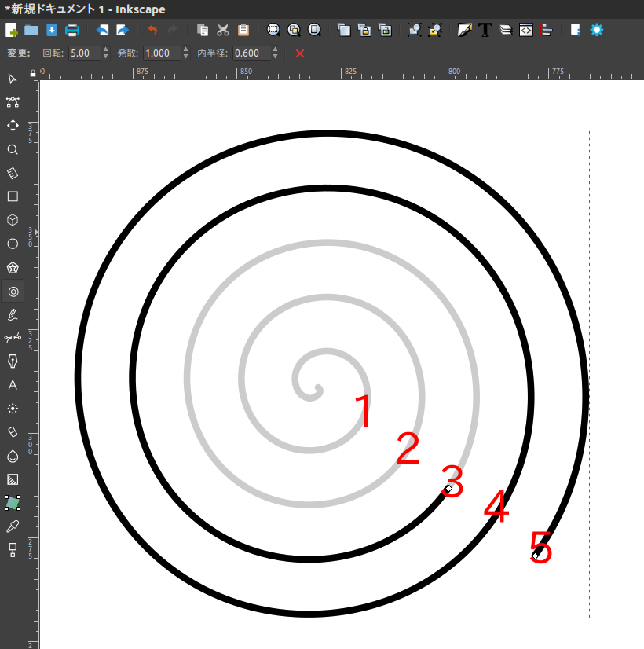Viewport: 644px width, 649px height.
Task: Click the Print document icon
Action: pyautogui.click(x=72, y=30)
